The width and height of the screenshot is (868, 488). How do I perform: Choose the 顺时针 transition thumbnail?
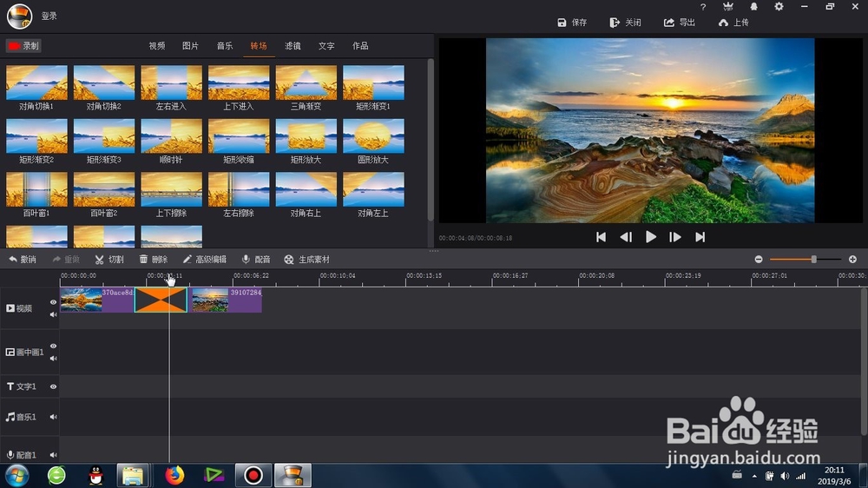pos(172,135)
